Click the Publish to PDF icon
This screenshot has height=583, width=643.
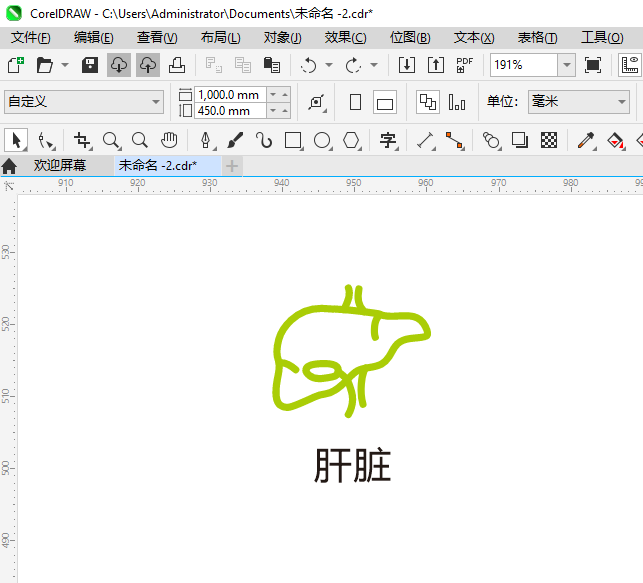click(465, 65)
